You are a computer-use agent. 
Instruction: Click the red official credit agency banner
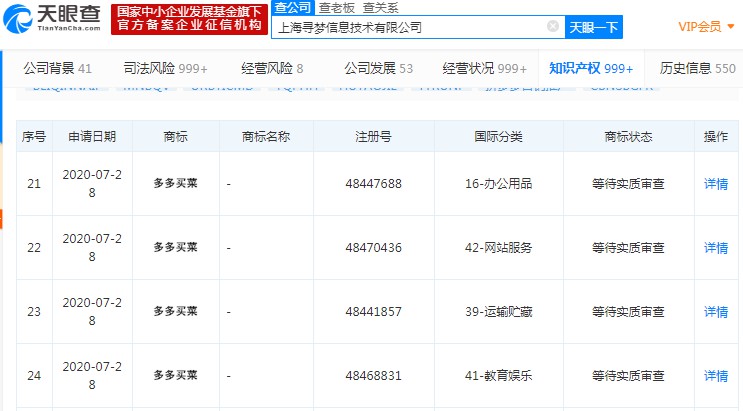pos(189,19)
